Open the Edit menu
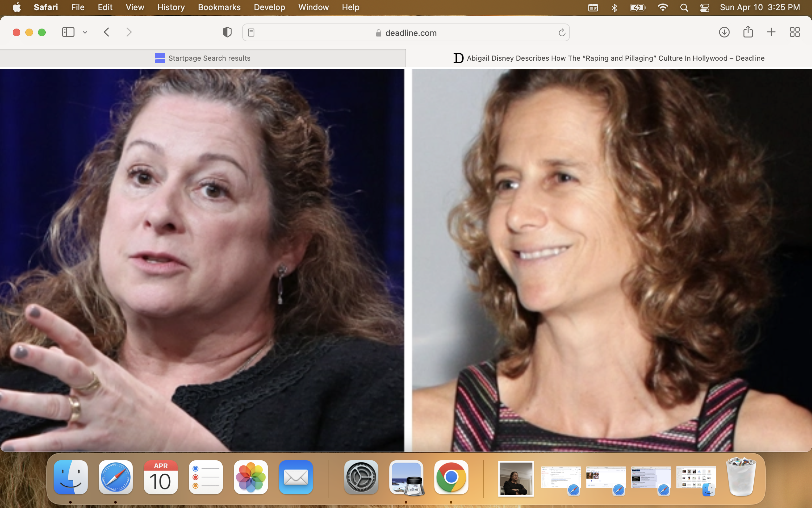Viewport: 812px width, 508px height. (105, 7)
